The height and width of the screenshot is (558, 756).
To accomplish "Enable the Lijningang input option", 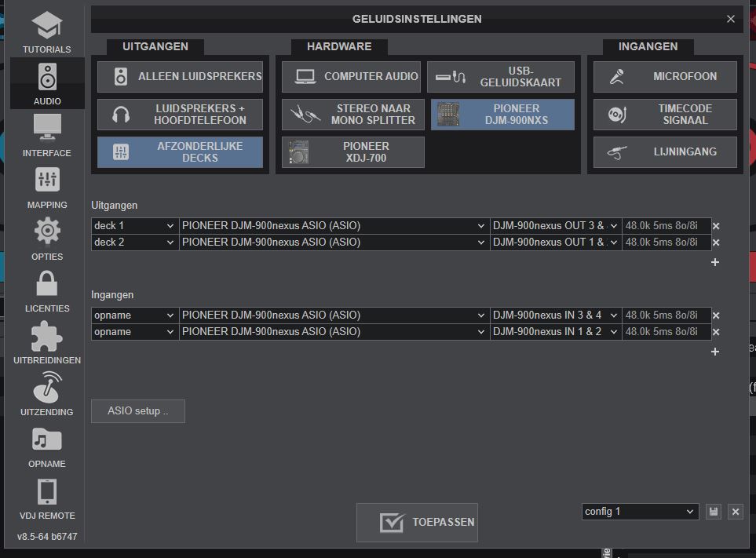I will 665,152.
